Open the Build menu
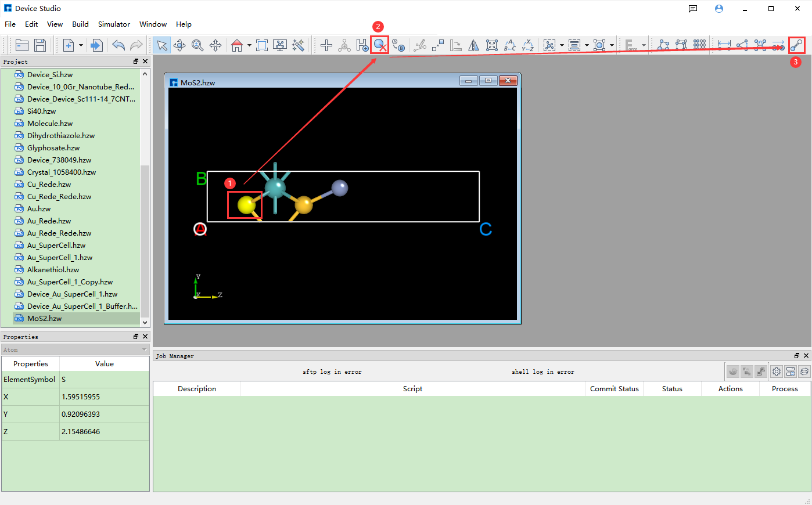Screen dimensions: 812x505 (80, 24)
